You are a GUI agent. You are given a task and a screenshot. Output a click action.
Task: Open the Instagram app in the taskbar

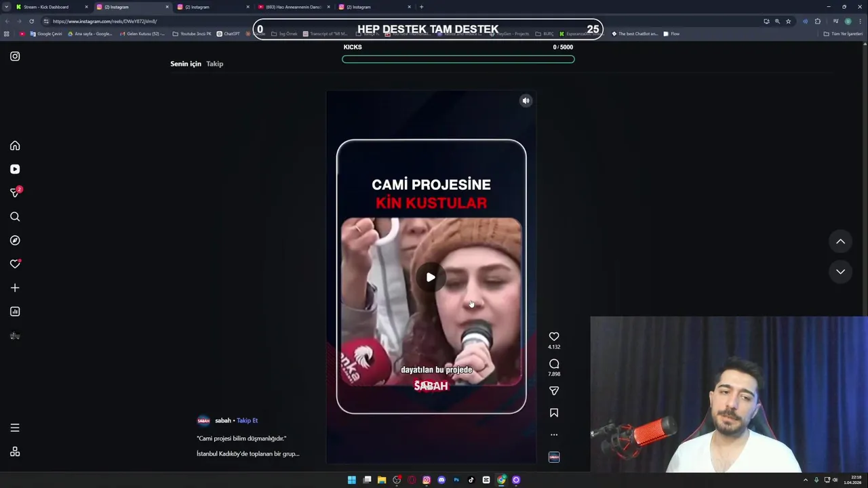pyautogui.click(x=427, y=480)
